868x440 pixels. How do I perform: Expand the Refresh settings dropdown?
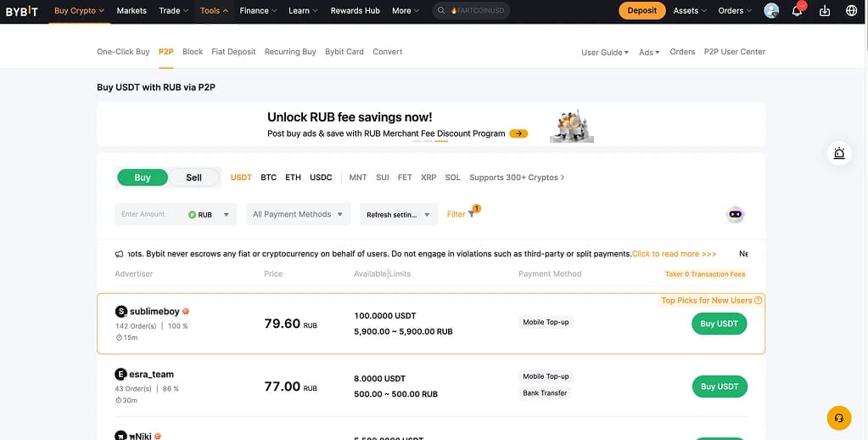pyautogui.click(x=398, y=215)
